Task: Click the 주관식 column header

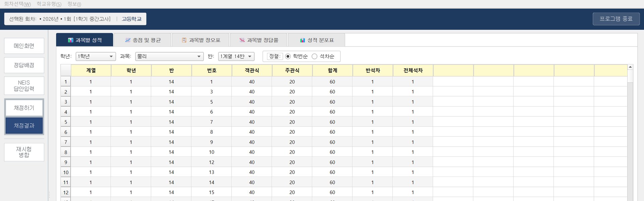Action: pos(292,70)
